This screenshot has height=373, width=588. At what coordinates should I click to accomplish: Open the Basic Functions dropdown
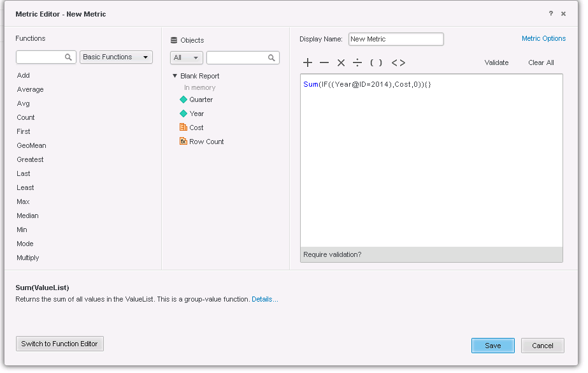(x=116, y=57)
